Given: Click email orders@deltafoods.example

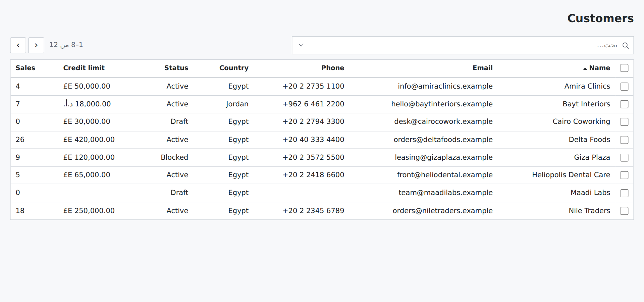Looking at the screenshot, I should click(x=443, y=140).
